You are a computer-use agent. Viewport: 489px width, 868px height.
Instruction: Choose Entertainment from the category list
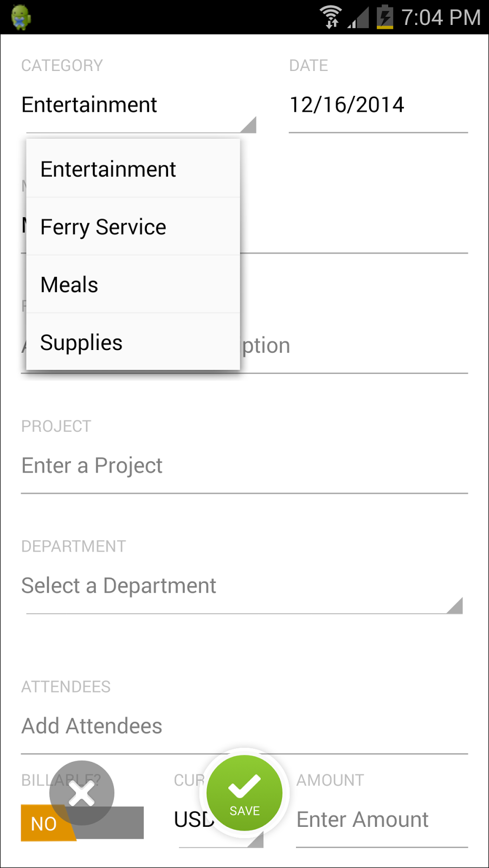[133, 169]
